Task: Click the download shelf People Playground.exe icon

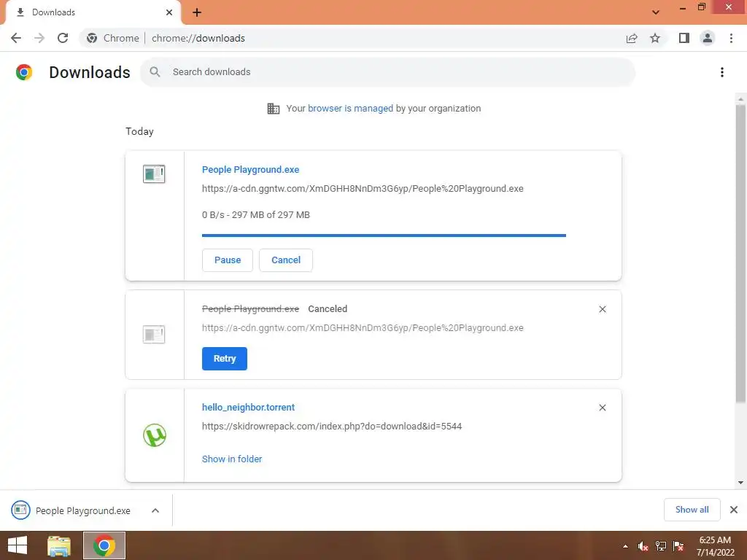Action: pyautogui.click(x=20, y=510)
